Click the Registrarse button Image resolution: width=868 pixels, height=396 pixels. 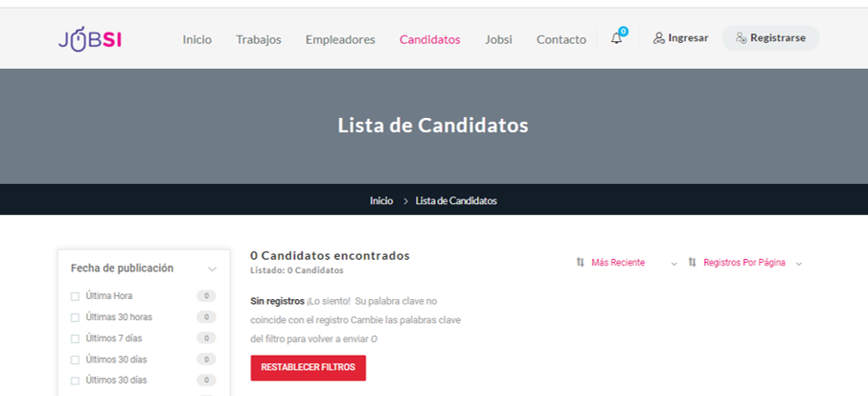coord(770,38)
